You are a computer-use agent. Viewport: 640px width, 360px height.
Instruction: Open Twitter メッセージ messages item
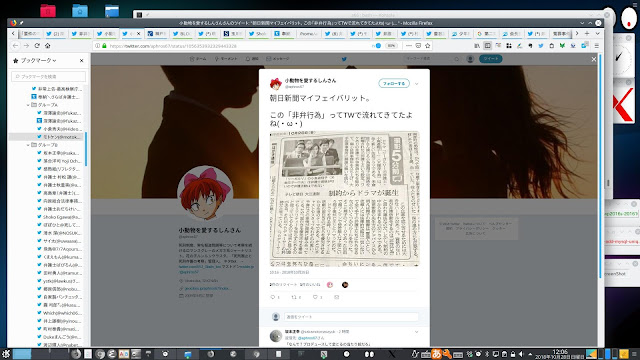point(278,59)
